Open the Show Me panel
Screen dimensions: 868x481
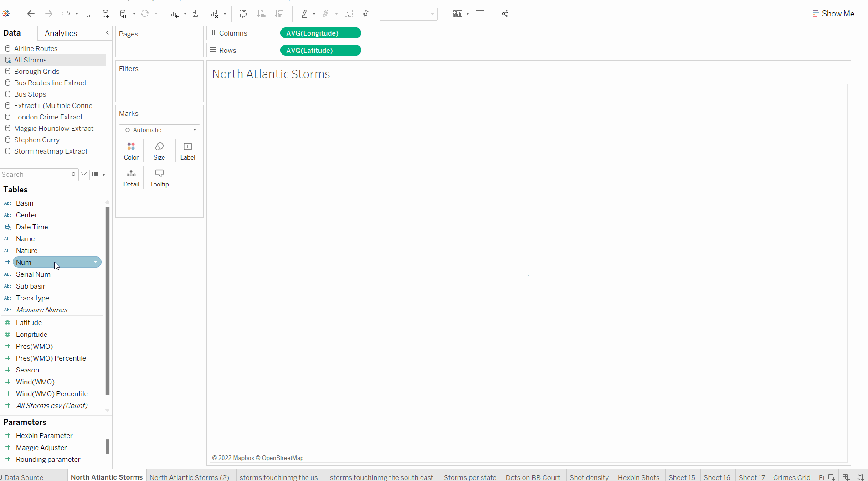[833, 14]
